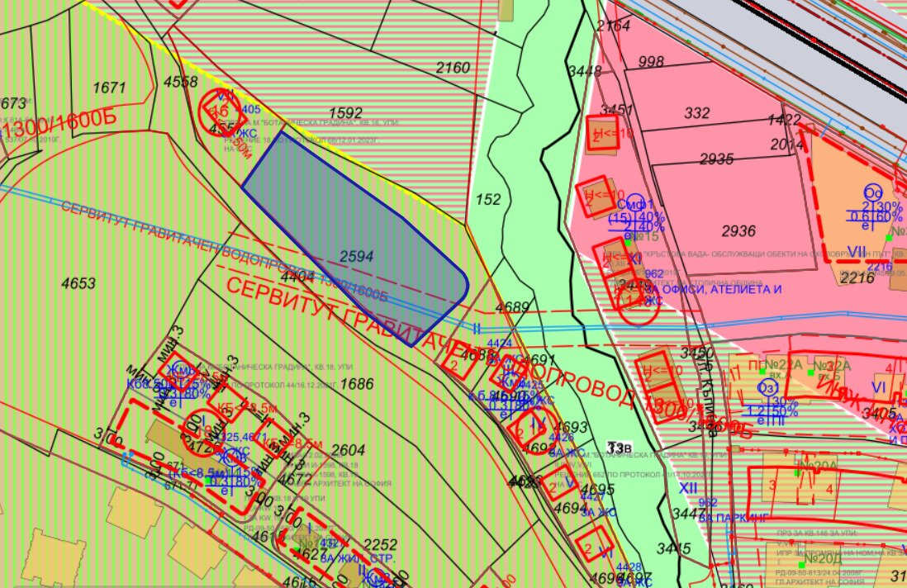Image resolution: width=907 pixels, height=588 pixels.
Task: Pick parcel 1592 in the striped area
Action: [x=345, y=113]
